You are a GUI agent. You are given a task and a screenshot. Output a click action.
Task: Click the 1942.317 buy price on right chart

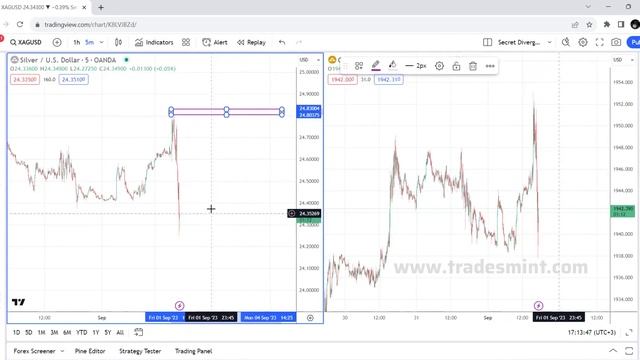[389, 79]
